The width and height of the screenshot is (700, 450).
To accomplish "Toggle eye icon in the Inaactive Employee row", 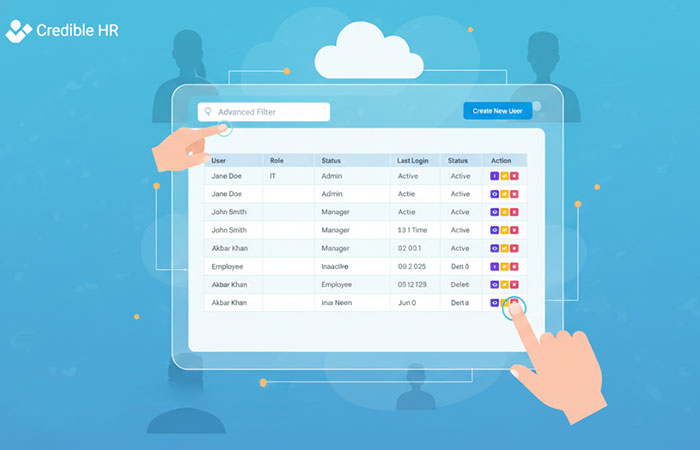I will point(494,266).
